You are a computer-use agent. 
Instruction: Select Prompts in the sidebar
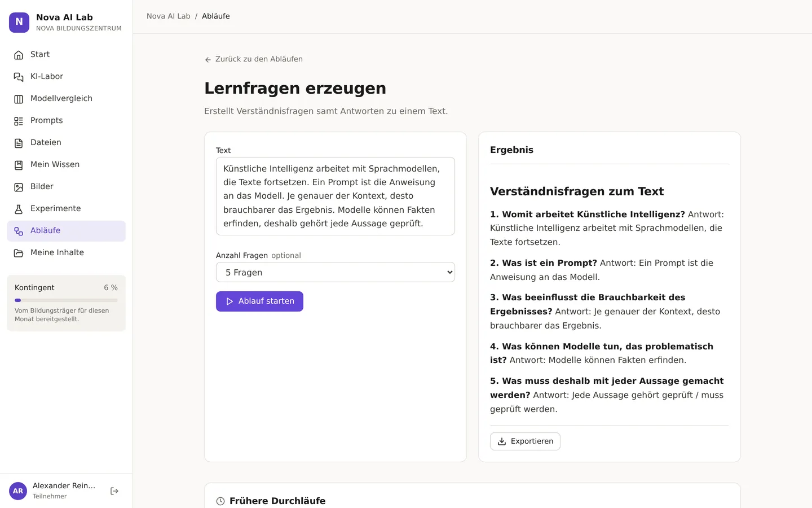pos(66,121)
